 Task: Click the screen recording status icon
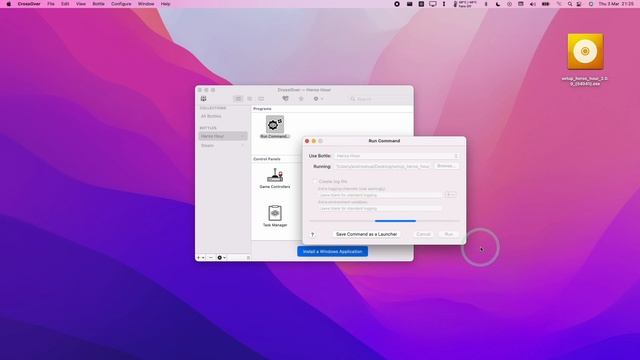coord(397,4)
